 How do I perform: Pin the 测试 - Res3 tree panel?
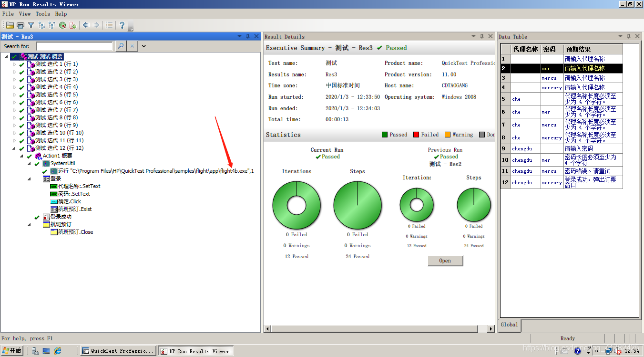click(x=248, y=36)
